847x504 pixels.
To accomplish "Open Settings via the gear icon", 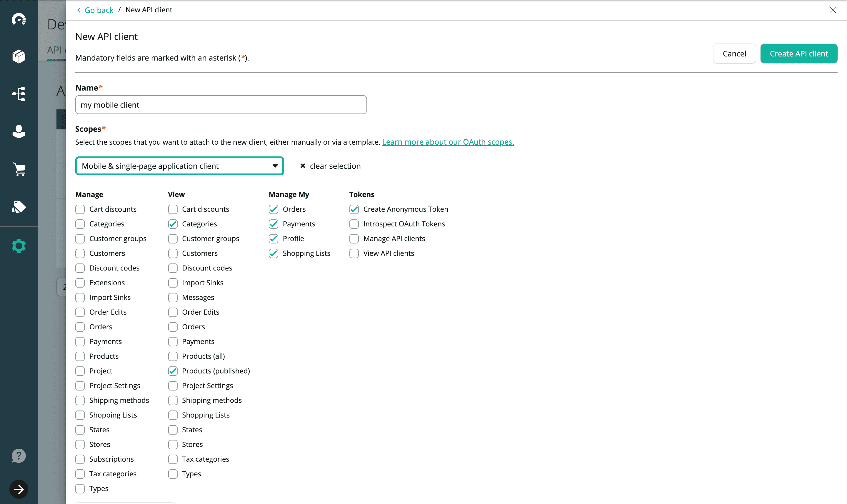I will coord(19,246).
